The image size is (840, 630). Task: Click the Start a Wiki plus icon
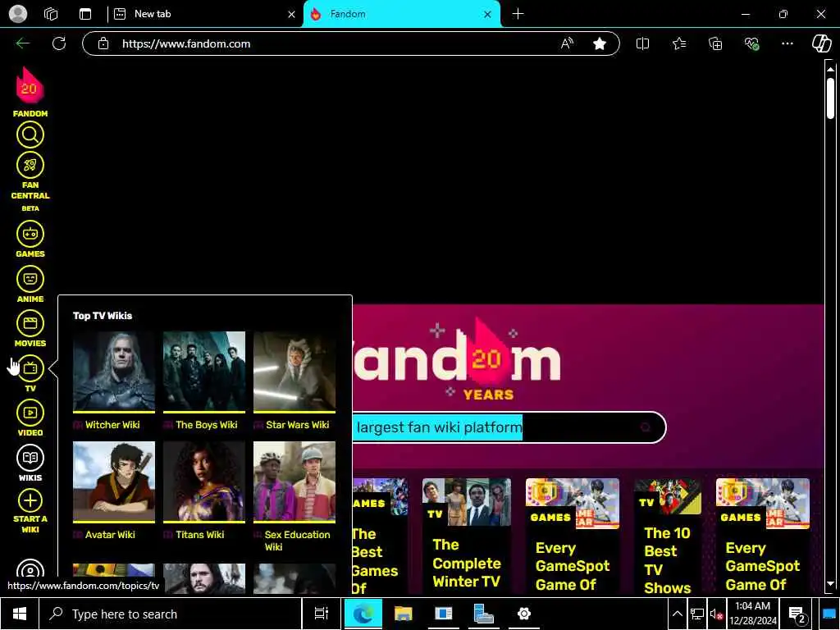(30, 501)
